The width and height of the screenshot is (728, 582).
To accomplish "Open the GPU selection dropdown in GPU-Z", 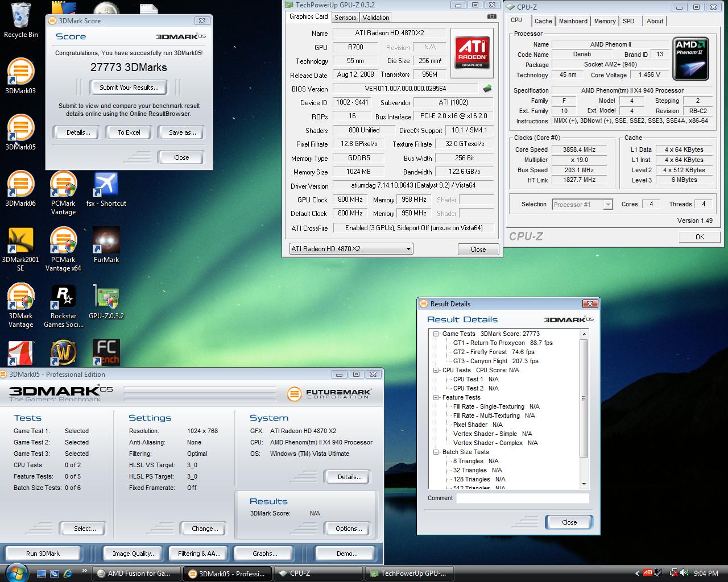I will [351, 249].
